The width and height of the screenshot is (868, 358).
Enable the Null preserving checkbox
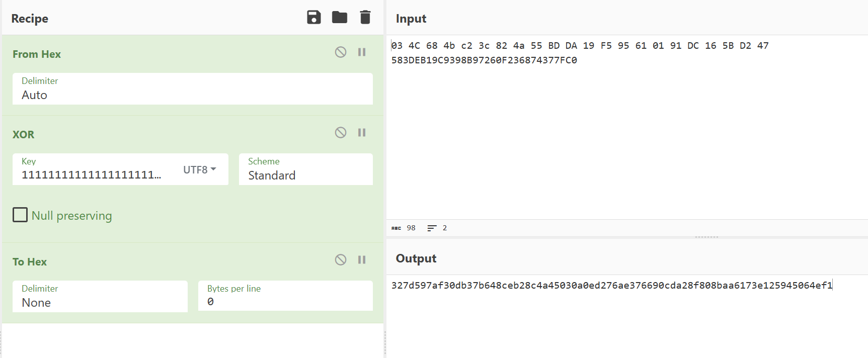(20, 215)
